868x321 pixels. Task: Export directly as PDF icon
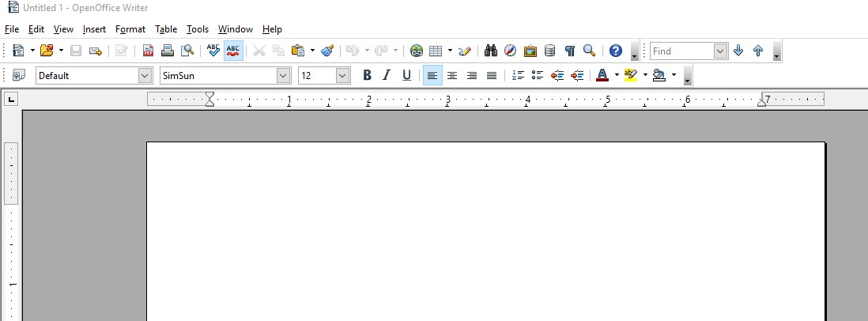(148, 51)
